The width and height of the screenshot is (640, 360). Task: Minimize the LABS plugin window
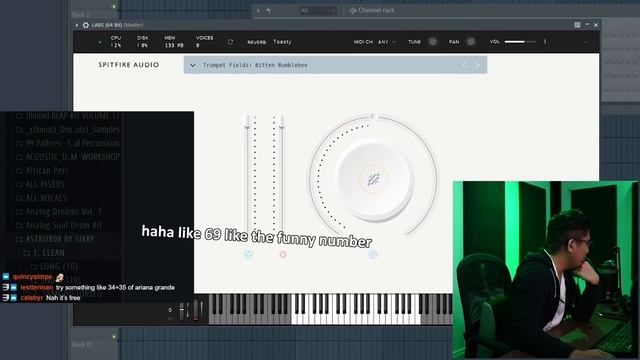(x=587, y=25)
